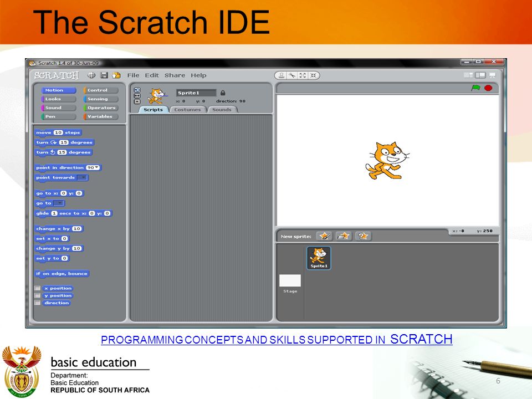Click the 'move 10 steps' value field
The height and width of the screenshot is (399, 532).
[x=58, y=132]
